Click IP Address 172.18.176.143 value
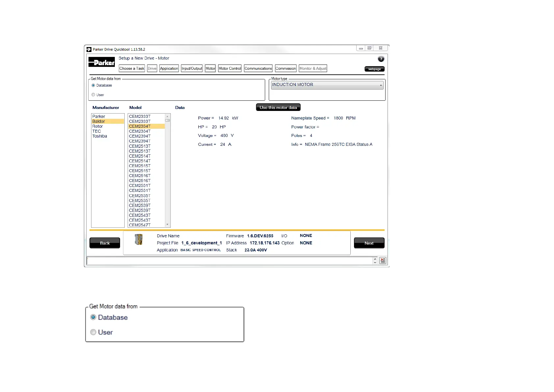The width and height of the screenshot is (554, 392). click(x=264, y=243)
